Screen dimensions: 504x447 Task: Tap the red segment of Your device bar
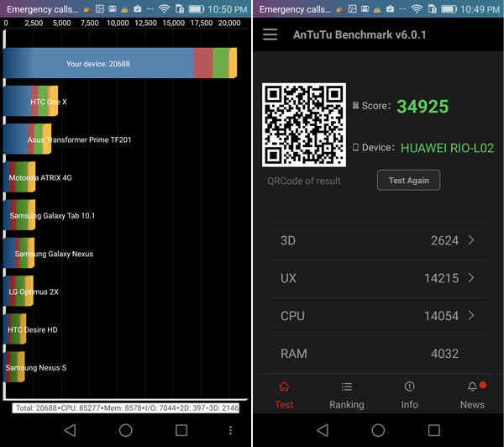(x=202, y=63)
